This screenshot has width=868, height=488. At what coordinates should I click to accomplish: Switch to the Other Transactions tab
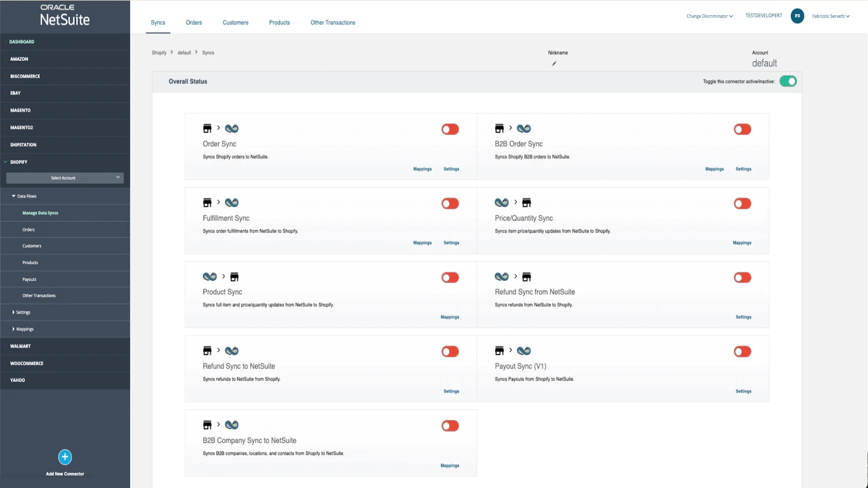click(333, 23)
